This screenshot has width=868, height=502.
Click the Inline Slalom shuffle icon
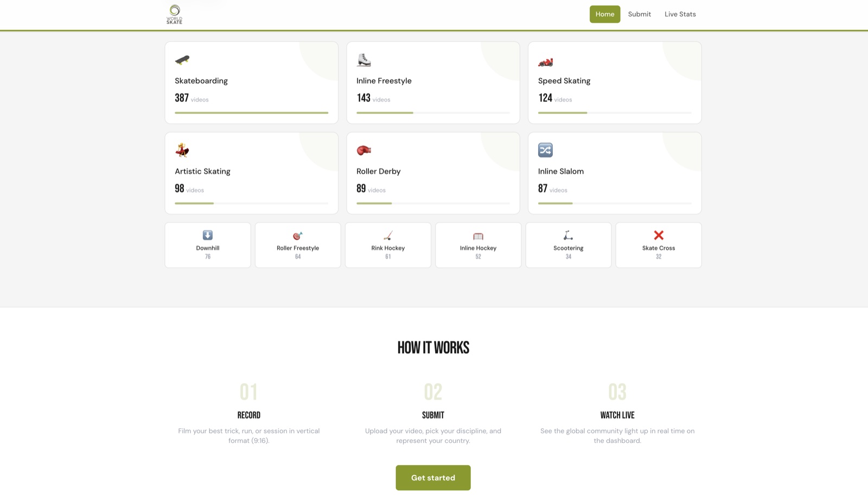[545, 150]
